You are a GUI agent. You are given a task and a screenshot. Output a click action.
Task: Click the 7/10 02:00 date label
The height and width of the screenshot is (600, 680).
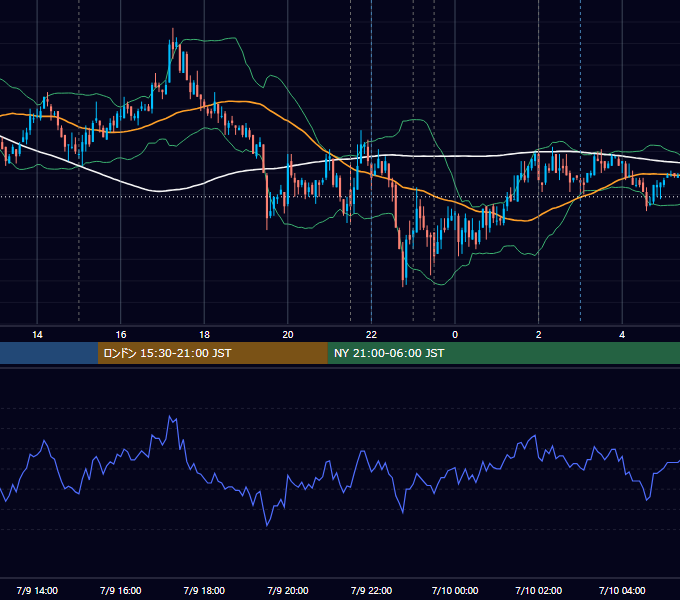(539, 590)
